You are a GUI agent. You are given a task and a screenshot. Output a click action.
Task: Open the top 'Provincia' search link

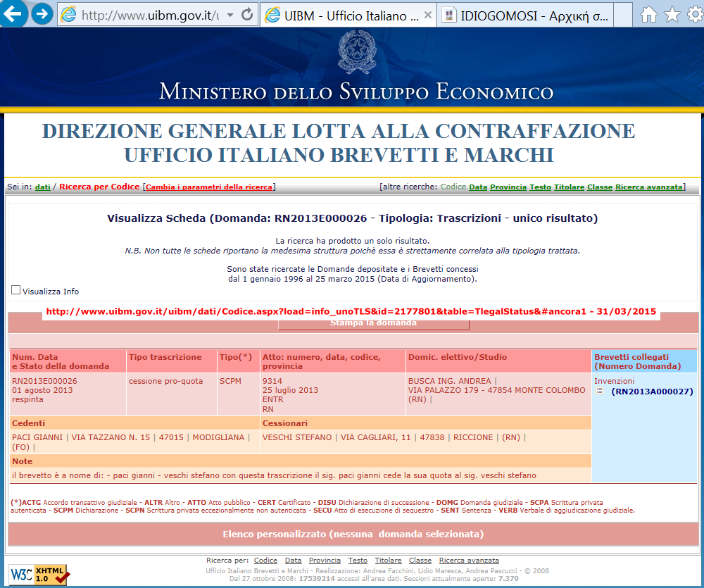coord(508,187)
